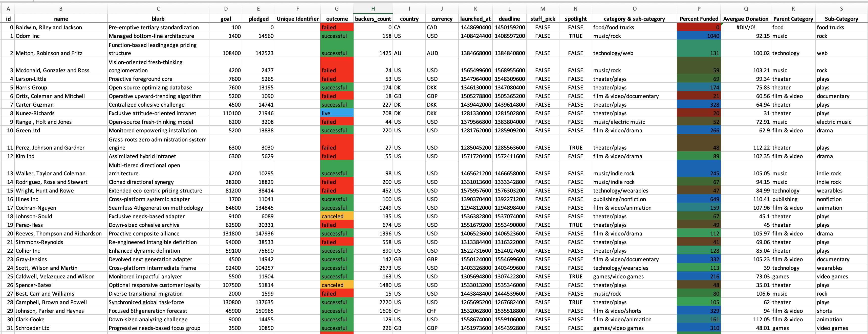Click the TRUE spotlight value for Campbell, Brown and Powell
The image size is (868, 334).
point(576,302)
